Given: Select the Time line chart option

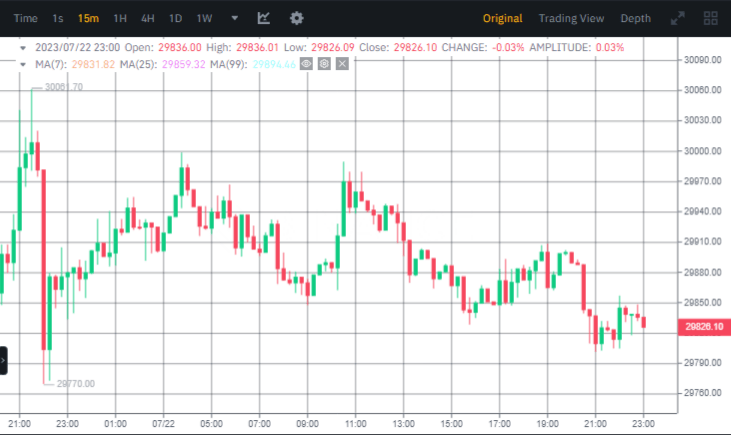Looking at the screenshot, I should 25,19.
